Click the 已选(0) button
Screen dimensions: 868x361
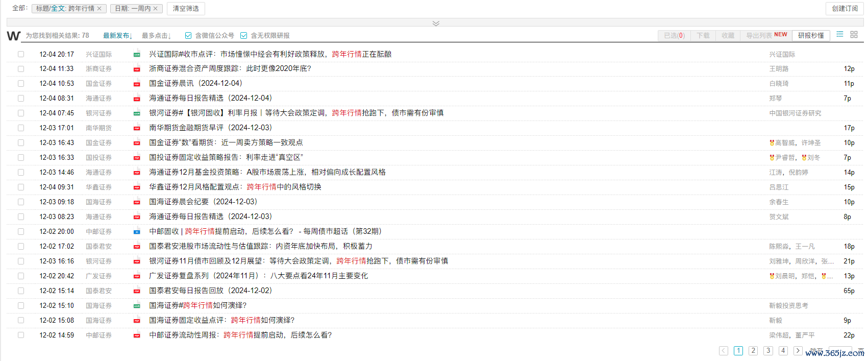[x=674, y=35]
